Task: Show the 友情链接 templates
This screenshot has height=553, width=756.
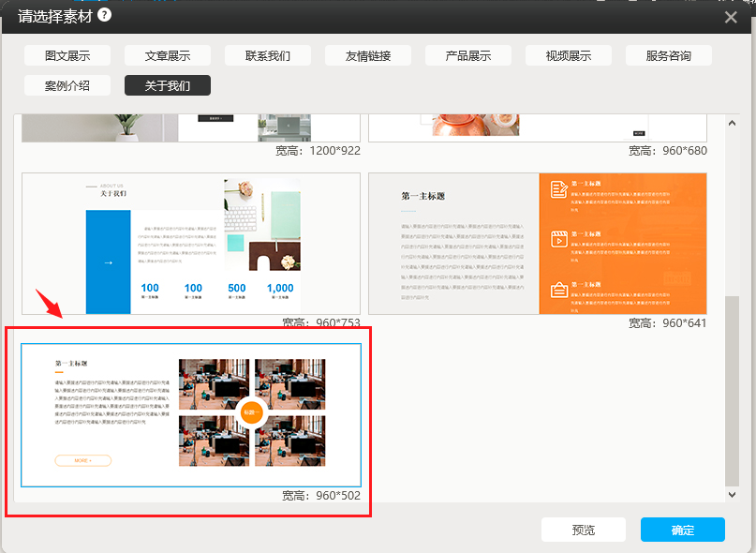Action: point(368,55)
